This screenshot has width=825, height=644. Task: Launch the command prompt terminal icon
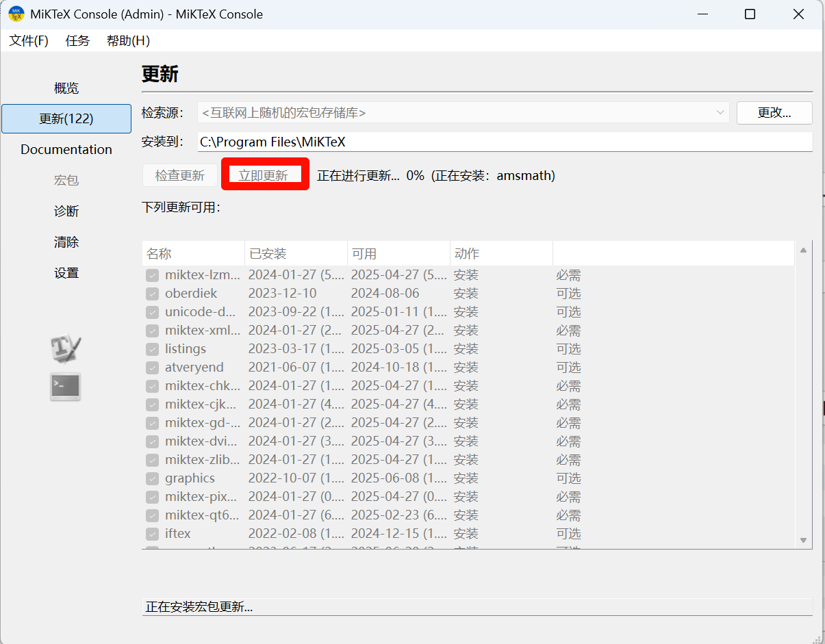66,387
